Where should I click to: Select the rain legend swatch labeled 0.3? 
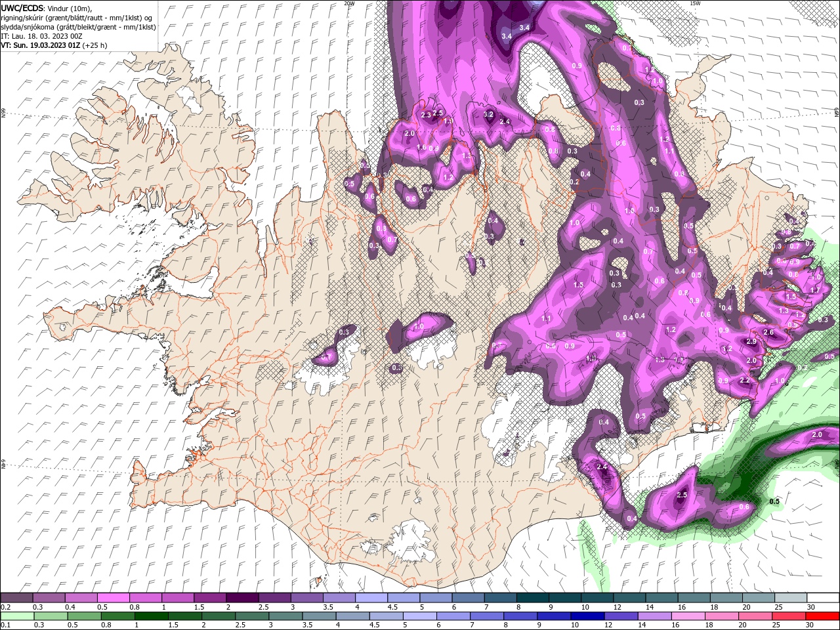click(51, 616)
